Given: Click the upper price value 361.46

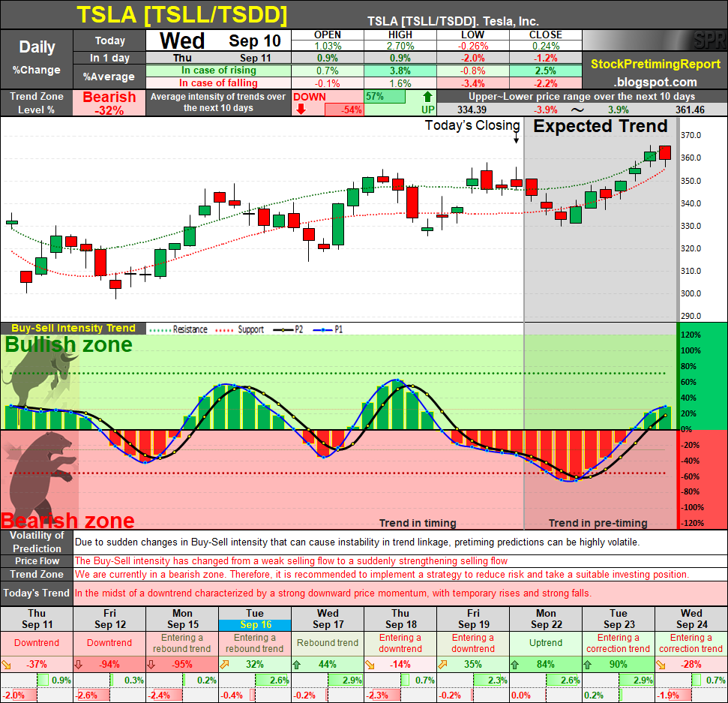Looking at the screenshot, I should click(x=690, y=110).
